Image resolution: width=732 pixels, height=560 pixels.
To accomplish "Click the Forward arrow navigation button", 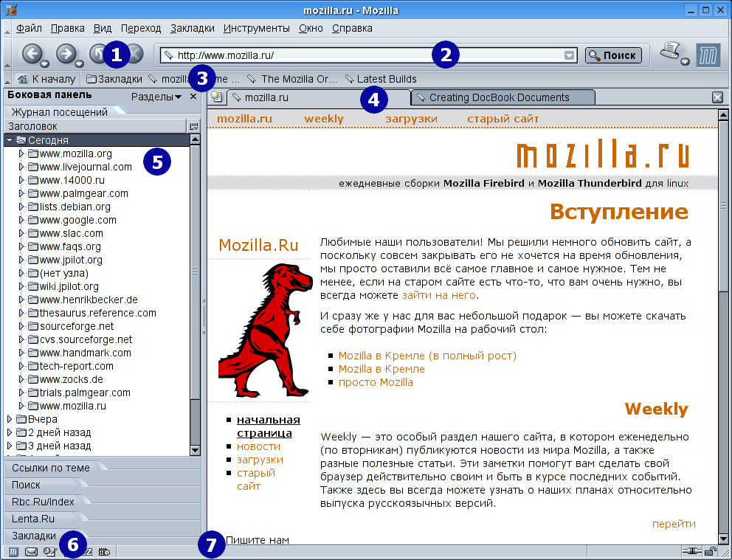I will [66, 54].
